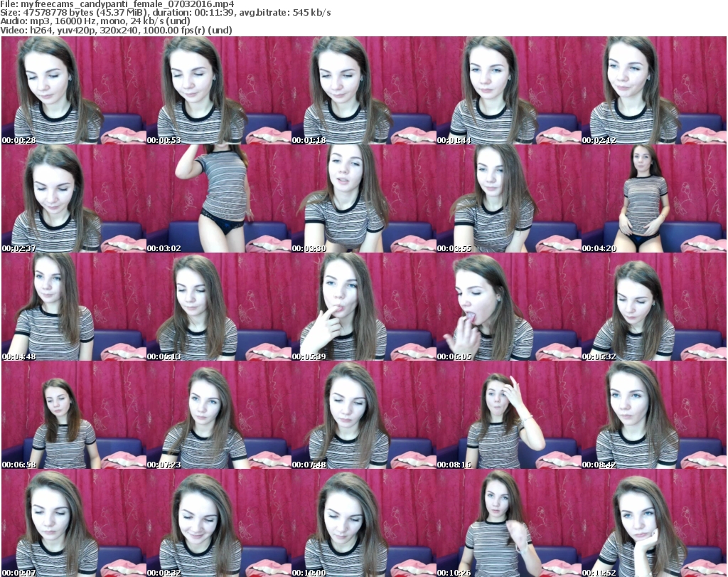Select the thumbnail stamped 00:07:48
Screen dimensions: 728x577
click(363, 415)
